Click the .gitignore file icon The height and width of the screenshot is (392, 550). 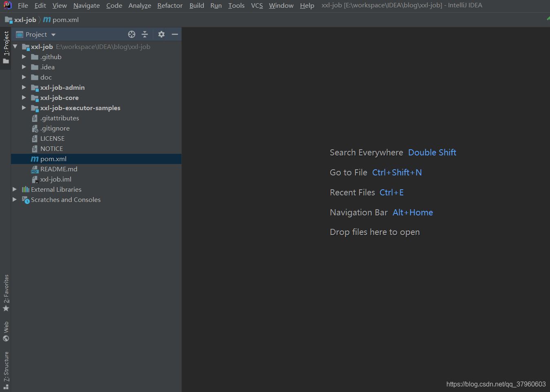[35, 128]
